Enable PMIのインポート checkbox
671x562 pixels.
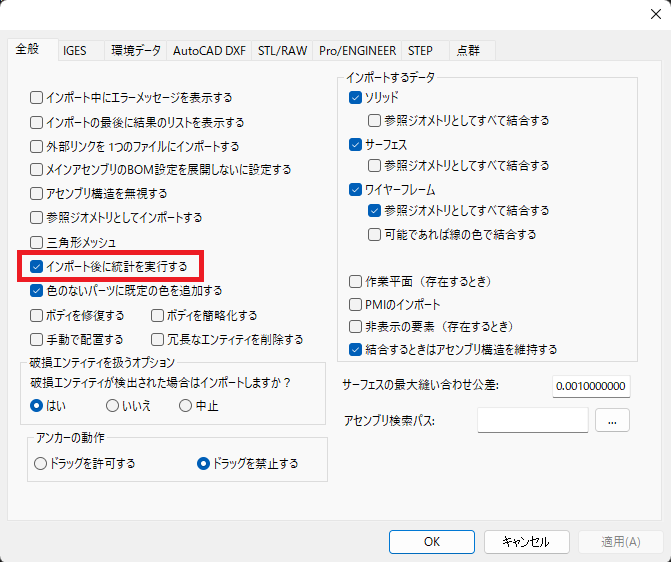356,304
